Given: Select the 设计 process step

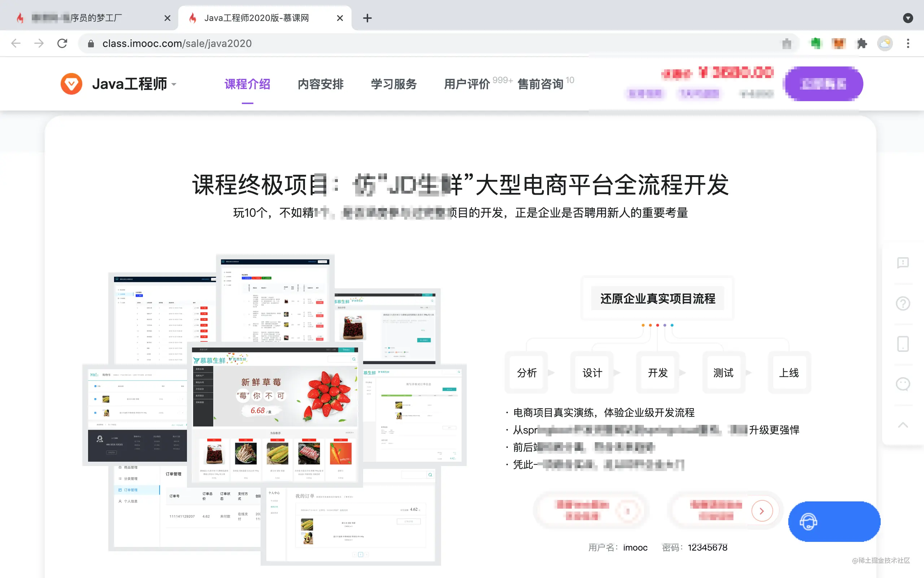Looking at the screenshot, I should click(x=592, y=373).
